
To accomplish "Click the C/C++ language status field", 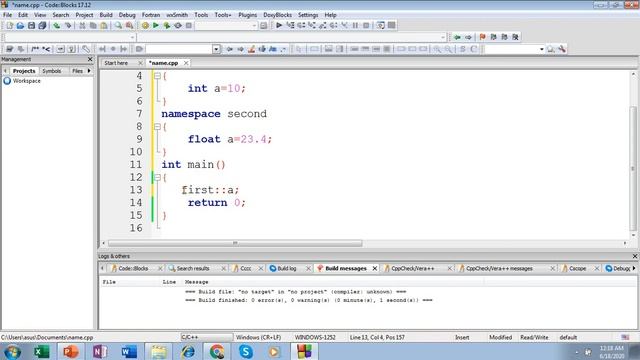I will 207,337.
